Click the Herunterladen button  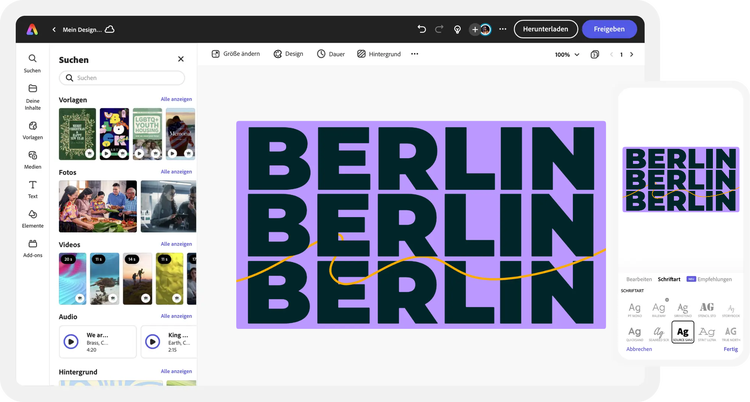coord(545,29)
